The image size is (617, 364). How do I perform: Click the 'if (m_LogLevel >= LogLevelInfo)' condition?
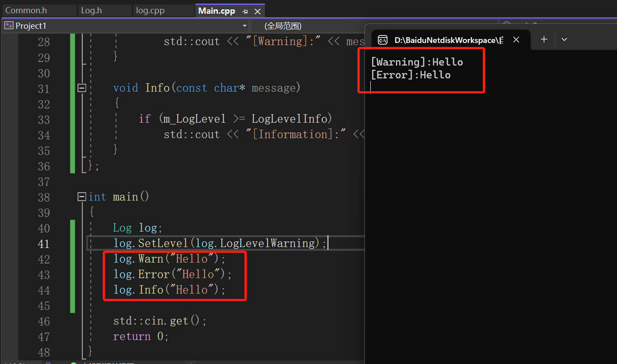click(235, 119)
